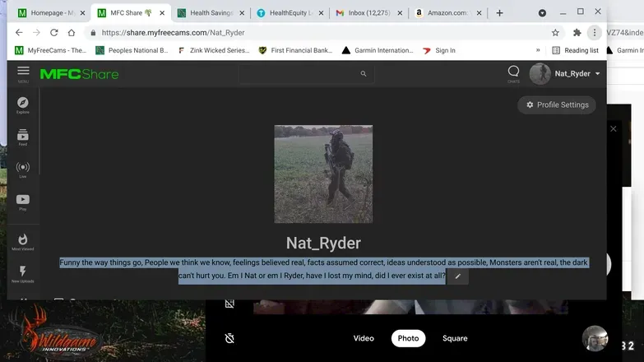Viewport: 644px width, 362px height.
Task: Reload the page
Action: (53, 32)
